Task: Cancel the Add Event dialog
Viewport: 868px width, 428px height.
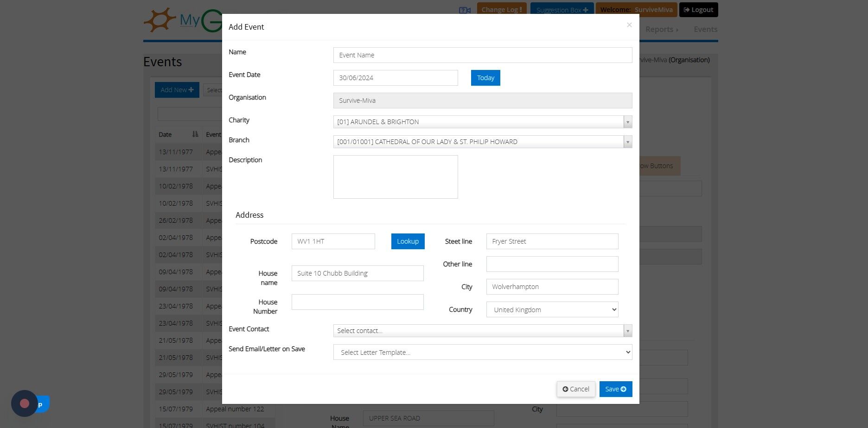Action: tap(576, 389)
